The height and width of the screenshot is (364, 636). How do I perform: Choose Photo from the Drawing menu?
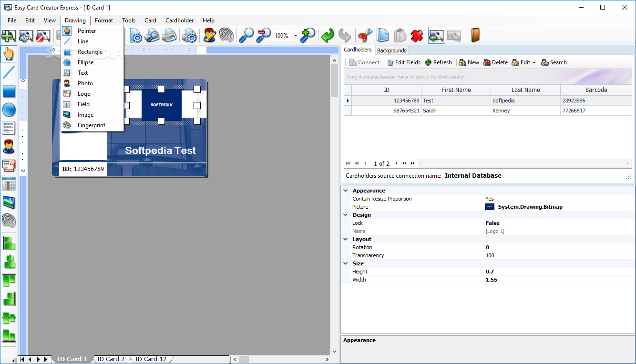pos(92,83)
